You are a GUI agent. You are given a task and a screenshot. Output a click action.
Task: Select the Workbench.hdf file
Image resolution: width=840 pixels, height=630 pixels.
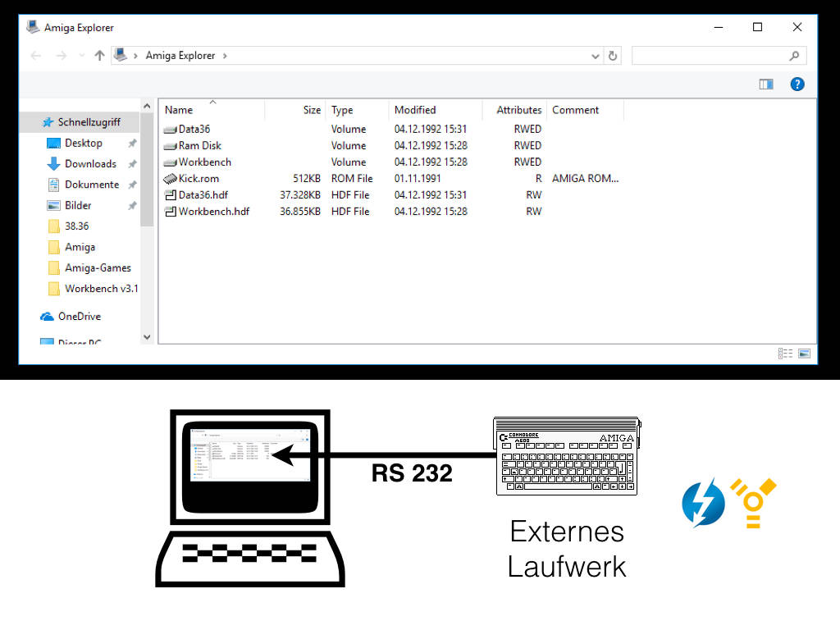213,211
